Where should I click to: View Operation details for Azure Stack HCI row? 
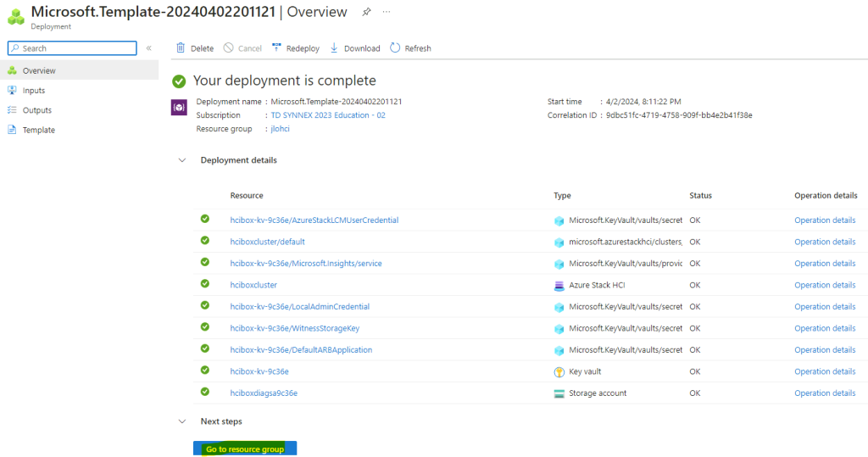click(x=825, y=285)
